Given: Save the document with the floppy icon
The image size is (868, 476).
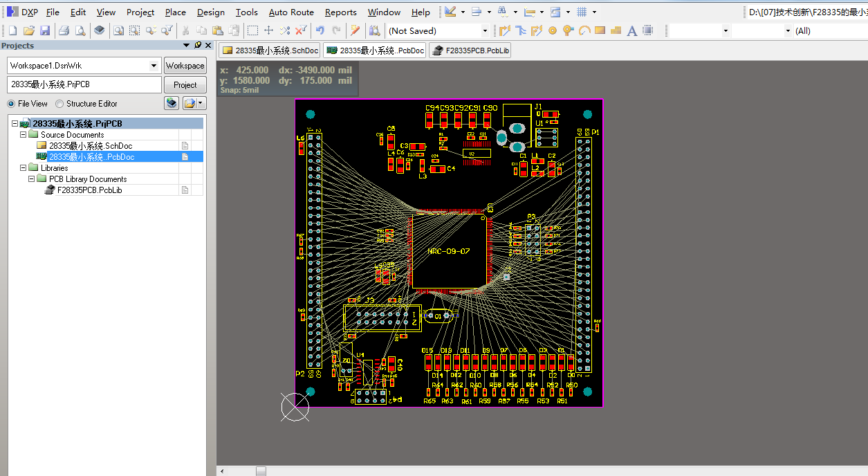Looking at the screenshot, I should point(45,30).
